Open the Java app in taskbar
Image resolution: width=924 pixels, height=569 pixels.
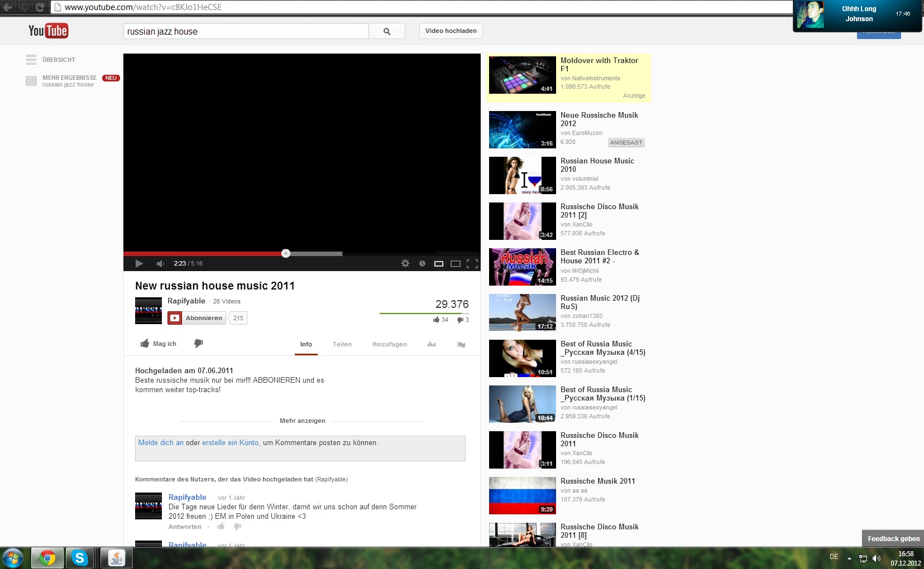click(117, 558)
